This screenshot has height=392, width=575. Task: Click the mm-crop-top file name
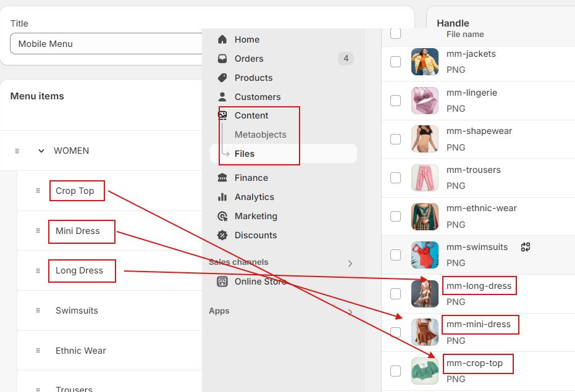(474, 363)
